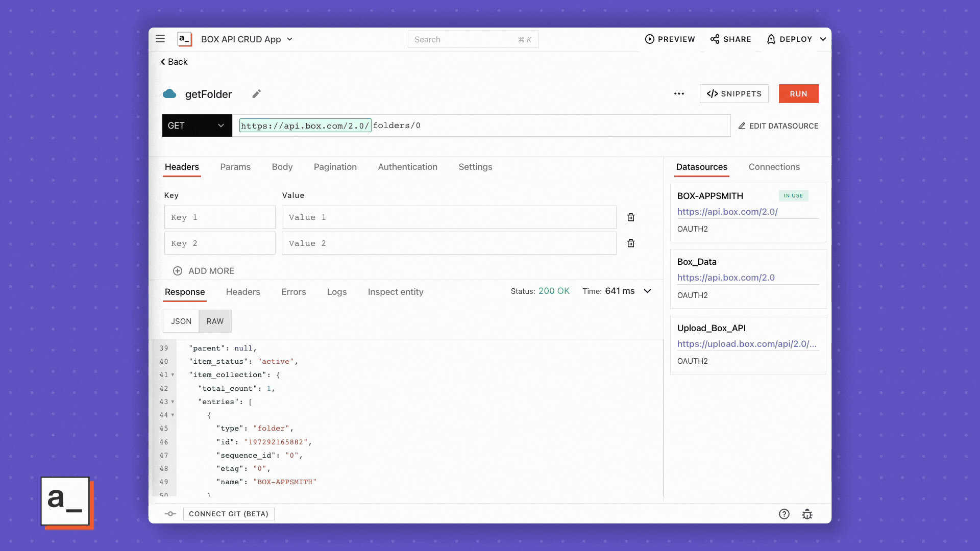Click the response line "name": "BOX-APPSMITH"
Image resolution: width=980 pixels, height=551 pixels.
point(266,482)
